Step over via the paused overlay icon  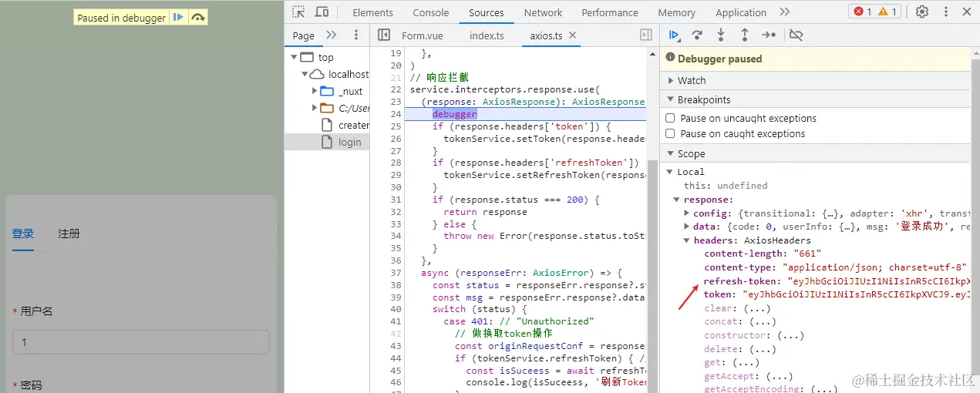tap(198, 17)
